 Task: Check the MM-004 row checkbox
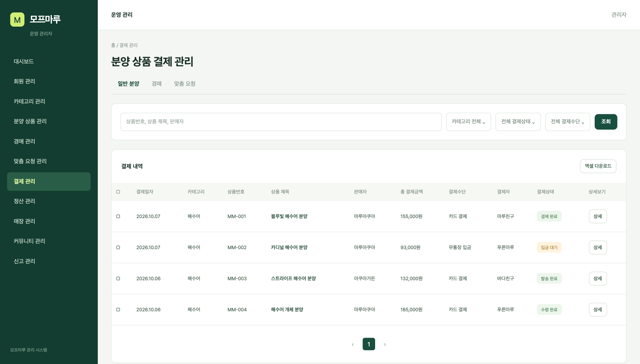(118, 310)
